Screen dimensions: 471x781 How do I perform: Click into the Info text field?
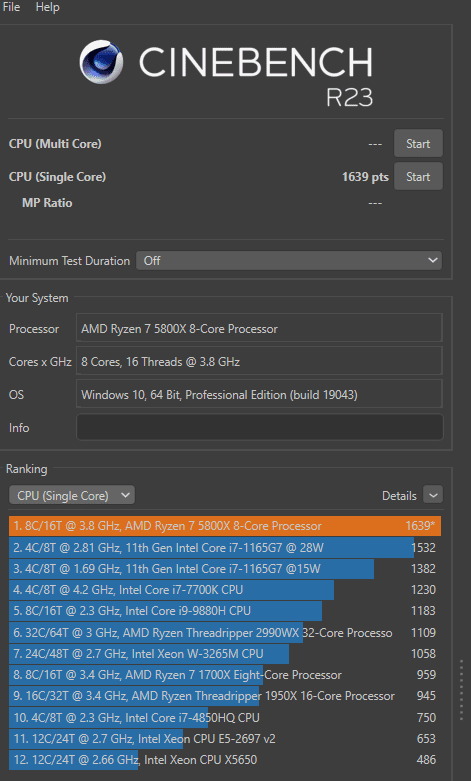coord(259,427)
